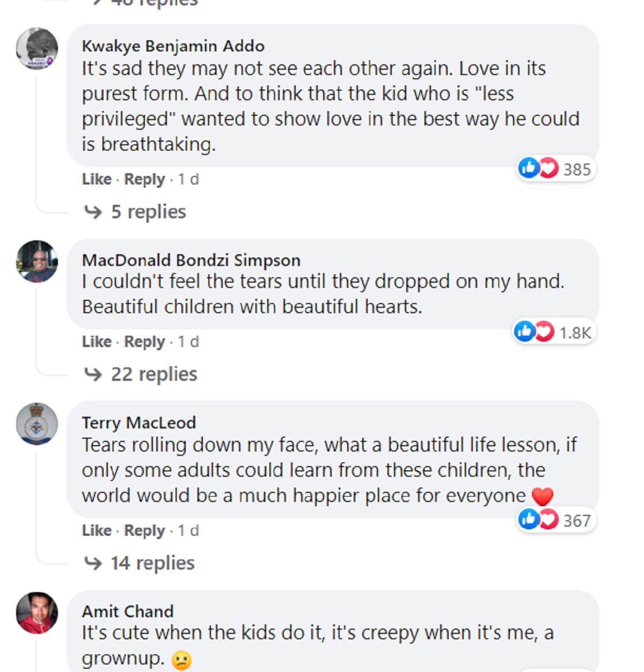This screenshot has width=644, height=672.
Task: Expand 5 replies under Kwakye's comment
Action: (x=148, y=212)
